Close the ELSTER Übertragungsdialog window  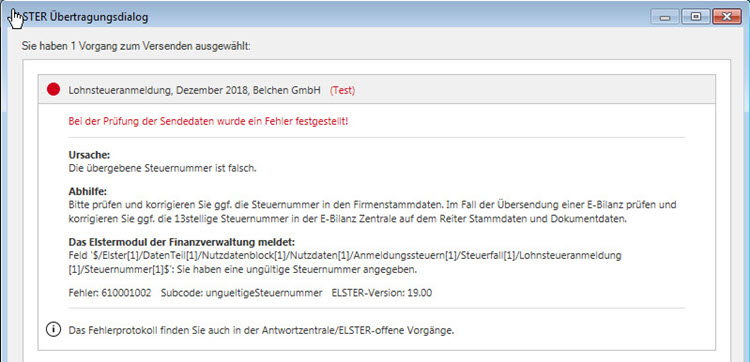click(727, 17)
